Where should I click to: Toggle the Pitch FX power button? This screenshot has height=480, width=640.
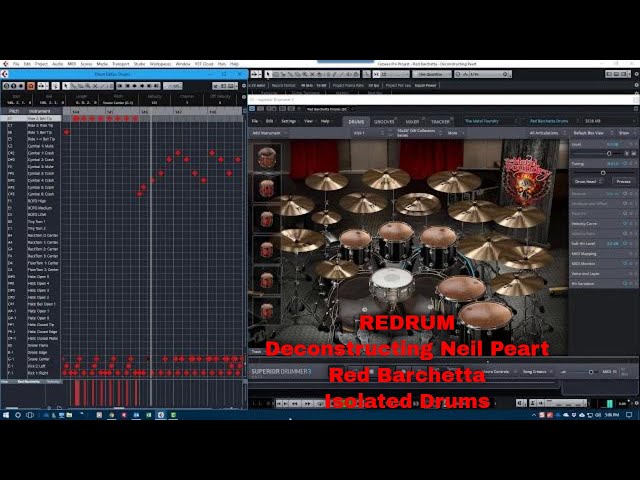625,213
